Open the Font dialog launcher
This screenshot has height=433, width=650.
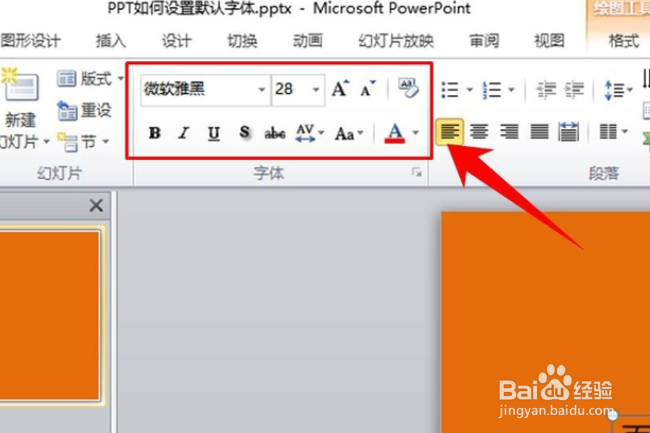point(417,172)
